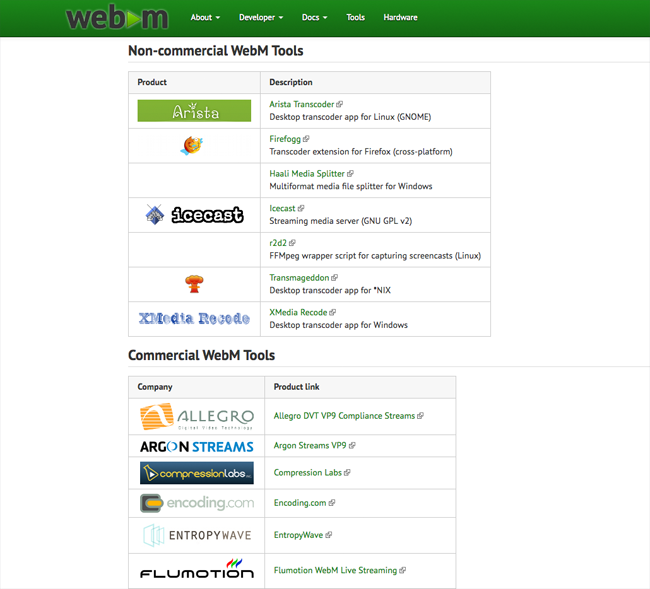
Task: Expand the Developer dropdown menu
Action: coord(261,17)
